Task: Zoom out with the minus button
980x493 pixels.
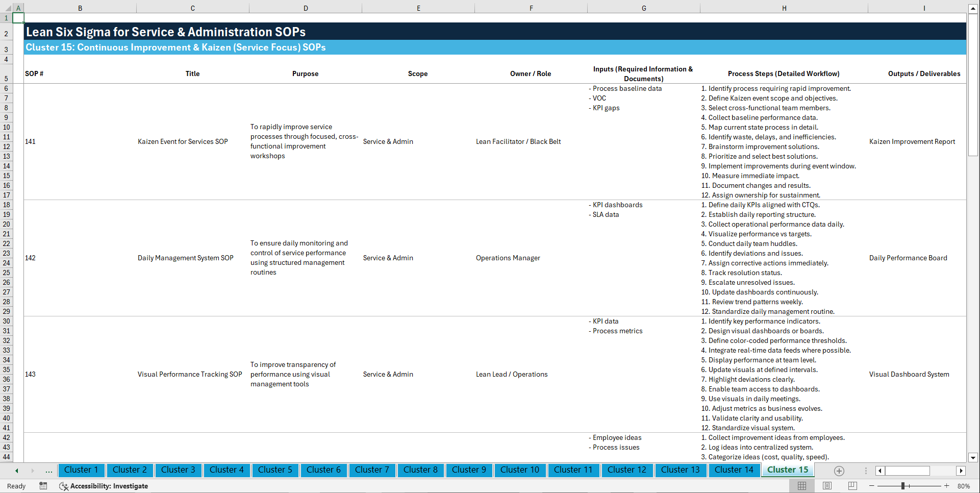Action: pos(872,486)
